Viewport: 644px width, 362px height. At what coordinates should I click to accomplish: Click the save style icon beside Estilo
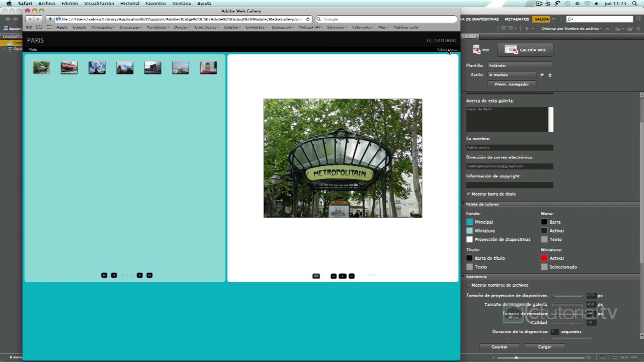[x=542, y=75]
